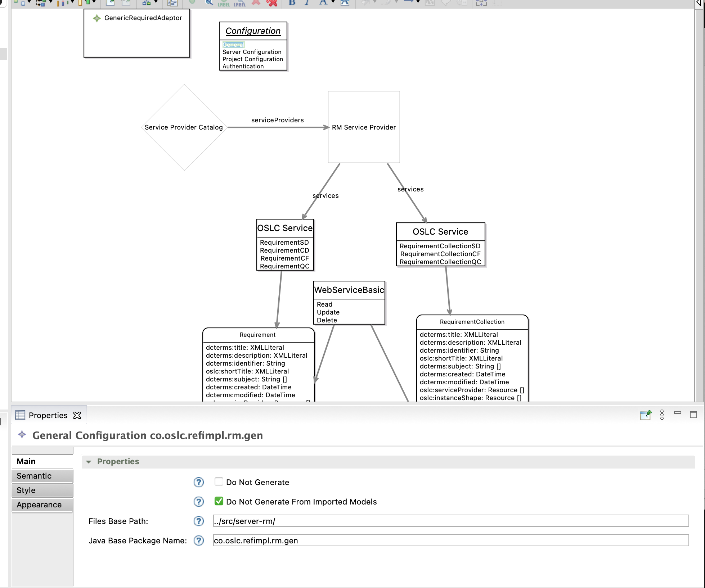Open the font color dropdown arrow

(333, 3)
